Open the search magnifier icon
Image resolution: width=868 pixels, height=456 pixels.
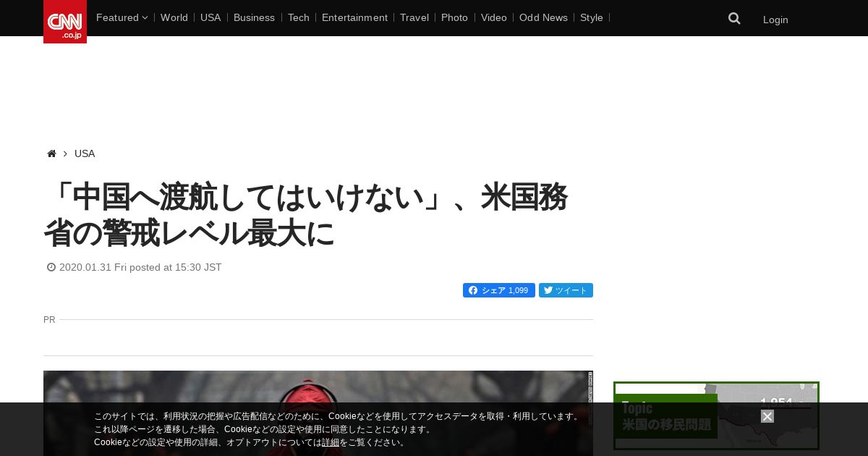coord(734,19)
